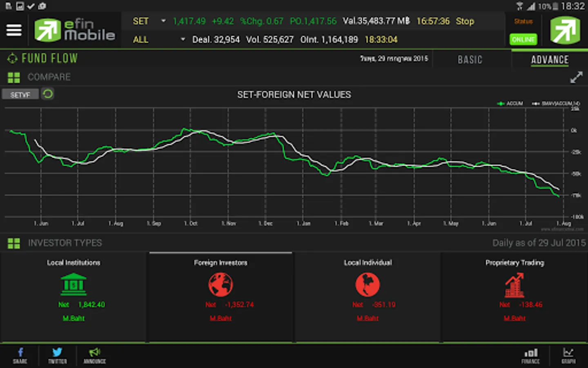Tap the green arrow icon at top right

(x=565, y=30)
